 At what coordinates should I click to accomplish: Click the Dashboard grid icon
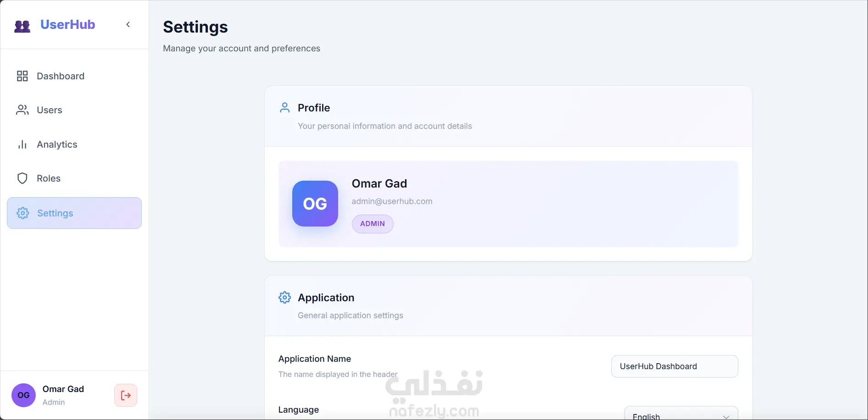click(x=22, y=76)
